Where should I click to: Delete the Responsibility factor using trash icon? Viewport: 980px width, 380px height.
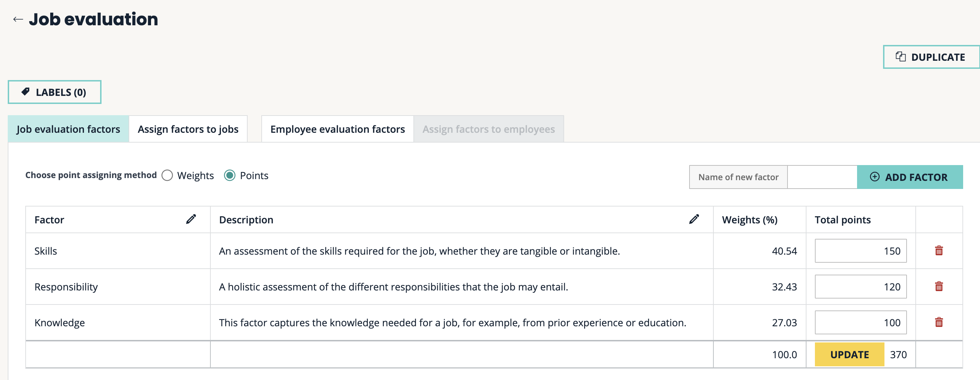point(939,287)
